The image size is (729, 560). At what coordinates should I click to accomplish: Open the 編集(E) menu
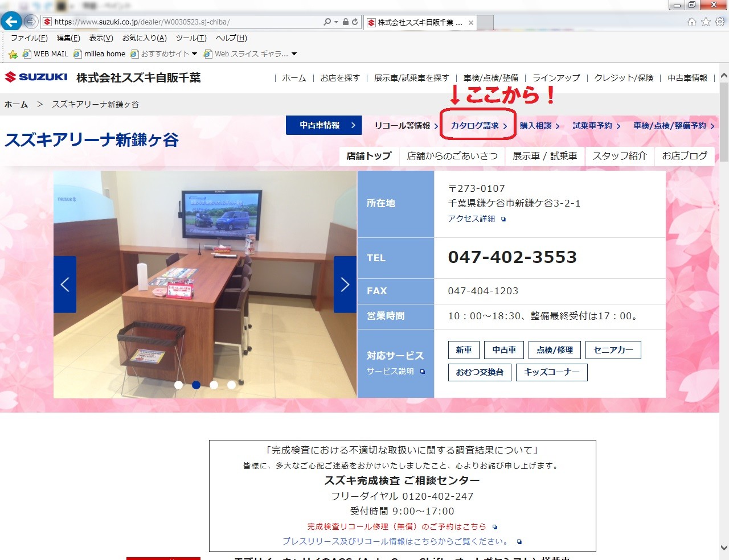point(68,38)
